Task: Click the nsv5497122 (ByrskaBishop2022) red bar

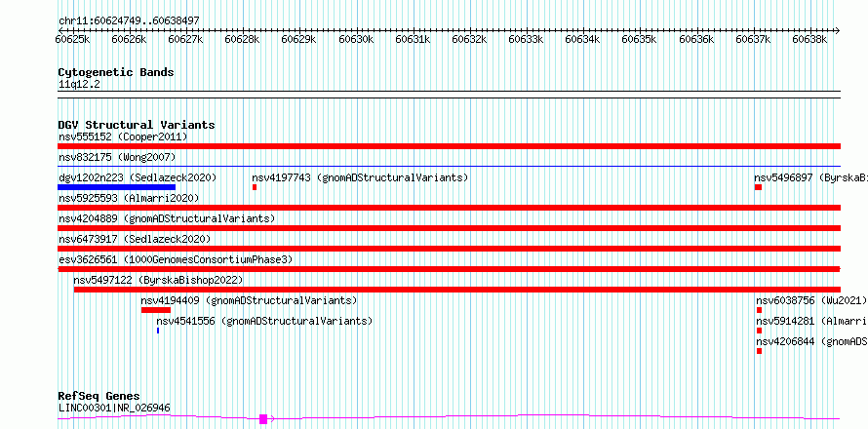Action: coord(457,290)
